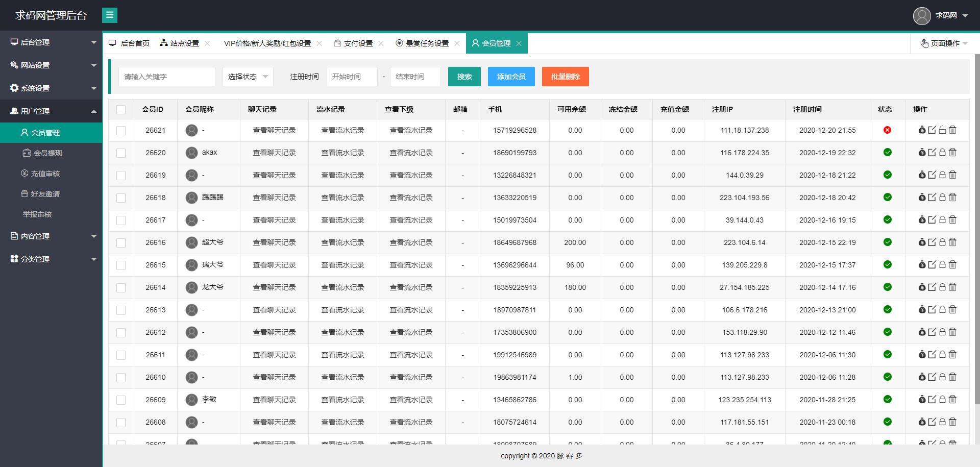
Task: Open the money bag balance icon for member 26621
Action: 921,130
